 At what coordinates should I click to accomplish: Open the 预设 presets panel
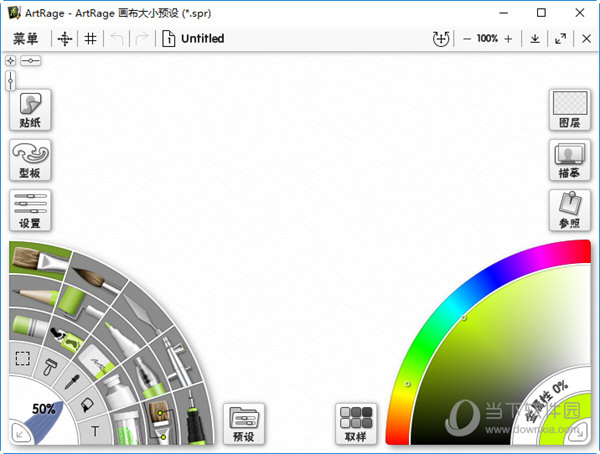click(x=244, y=424)
